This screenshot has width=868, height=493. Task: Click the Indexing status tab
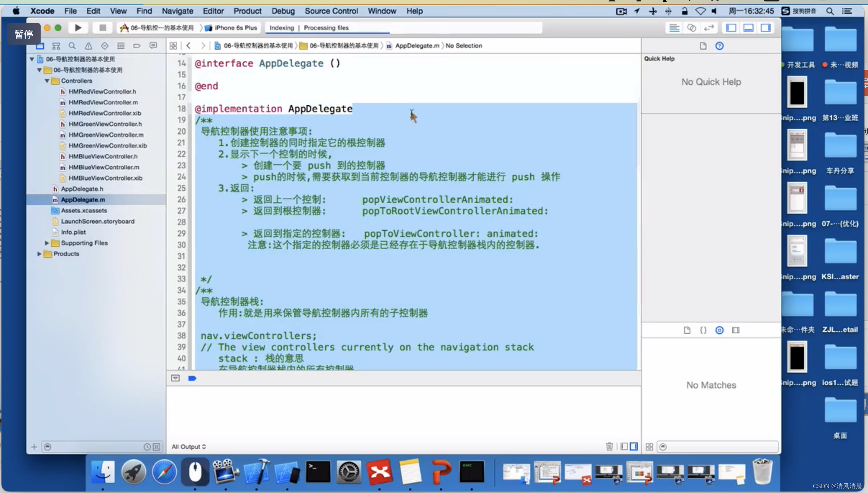point(281,27)
